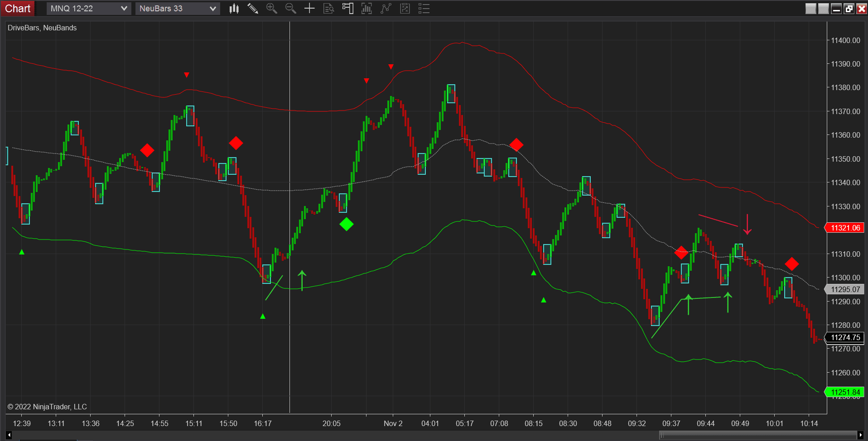The image size is (868, 441).
Task: Click the DriveBars, NeuBands indicator label
Action: pos(42,28)
